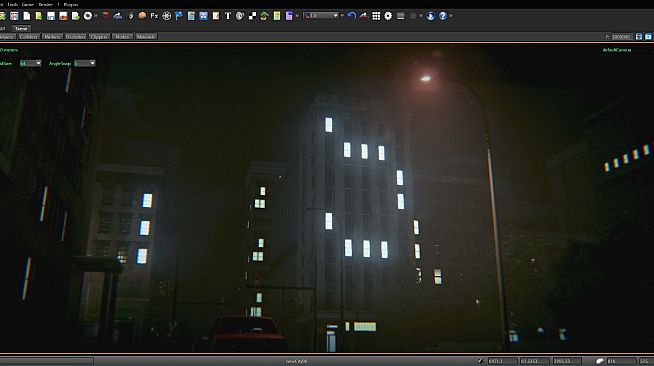Click the small grey figure icon
The height and width of the screenshot is (366, 654).
[x=131, y=16]
